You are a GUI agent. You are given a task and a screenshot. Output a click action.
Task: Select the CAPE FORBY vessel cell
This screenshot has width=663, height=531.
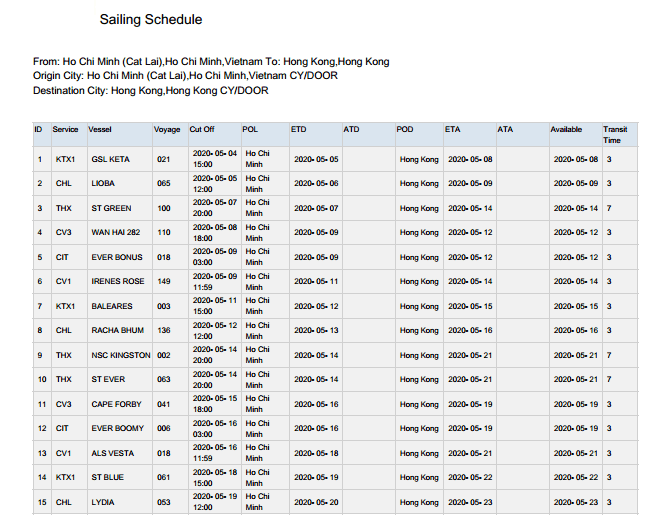point(117,404)
